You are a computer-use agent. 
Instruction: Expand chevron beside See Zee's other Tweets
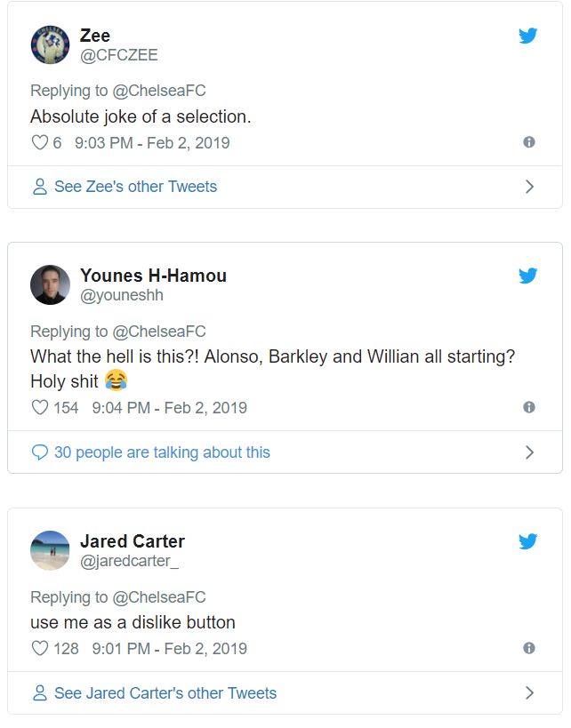pyautogui.click(x=529, y=187)
